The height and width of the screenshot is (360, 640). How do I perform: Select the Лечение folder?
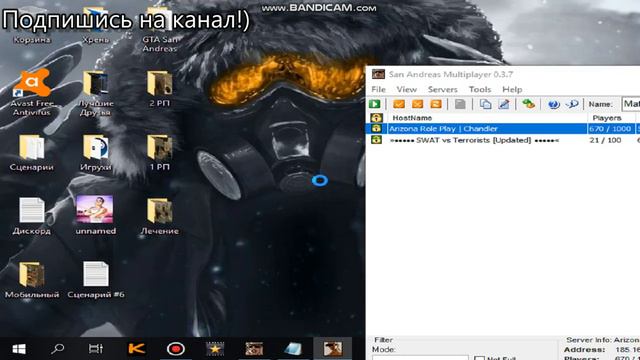(160, 216)
